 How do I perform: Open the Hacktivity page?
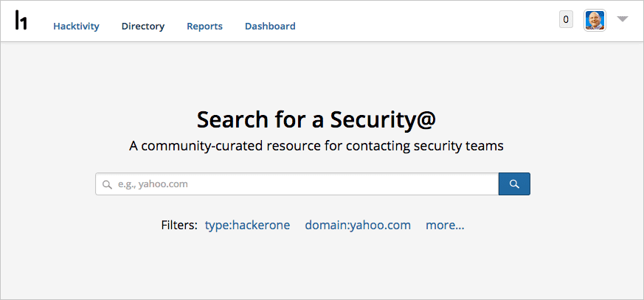click(77, 27)
